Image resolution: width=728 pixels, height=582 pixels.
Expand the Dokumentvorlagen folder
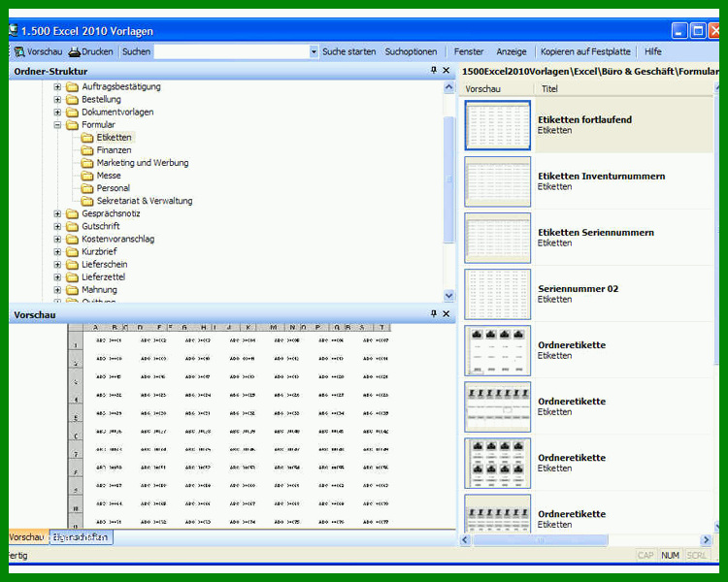57,113
